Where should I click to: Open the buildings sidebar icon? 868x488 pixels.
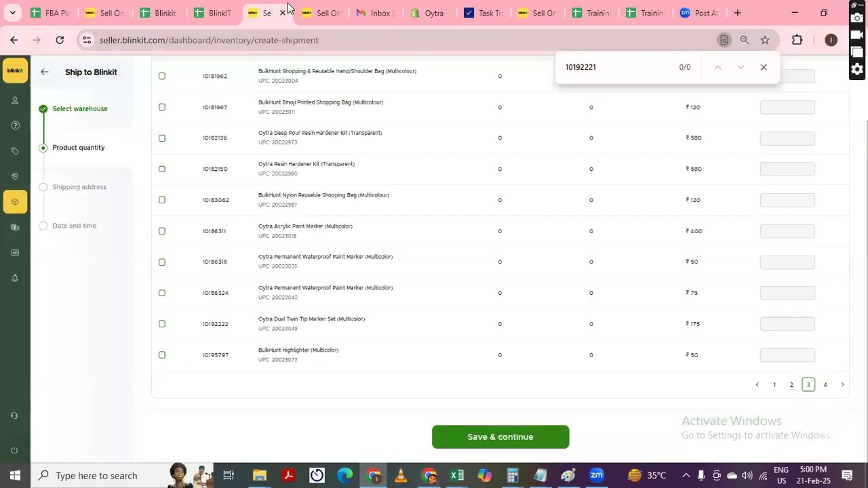point(15,227)
